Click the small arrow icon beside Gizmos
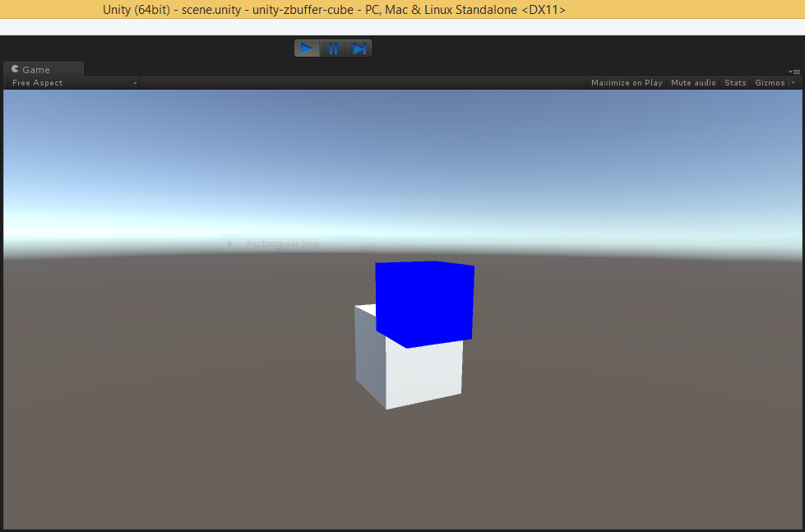Viewport: 805px width, 532px height. (x=793, y=82)
